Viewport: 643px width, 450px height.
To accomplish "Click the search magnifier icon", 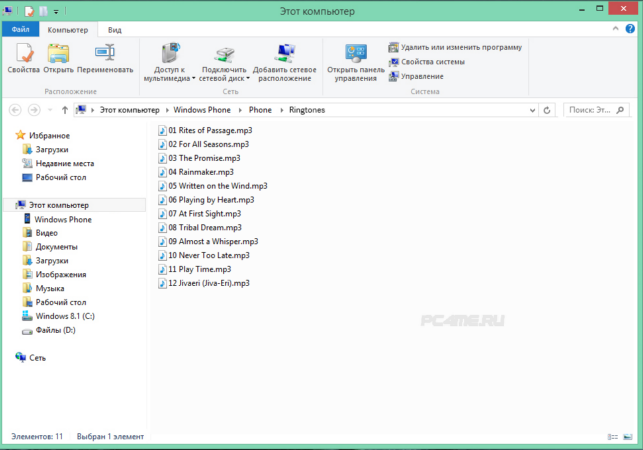I will pos(620,110).
